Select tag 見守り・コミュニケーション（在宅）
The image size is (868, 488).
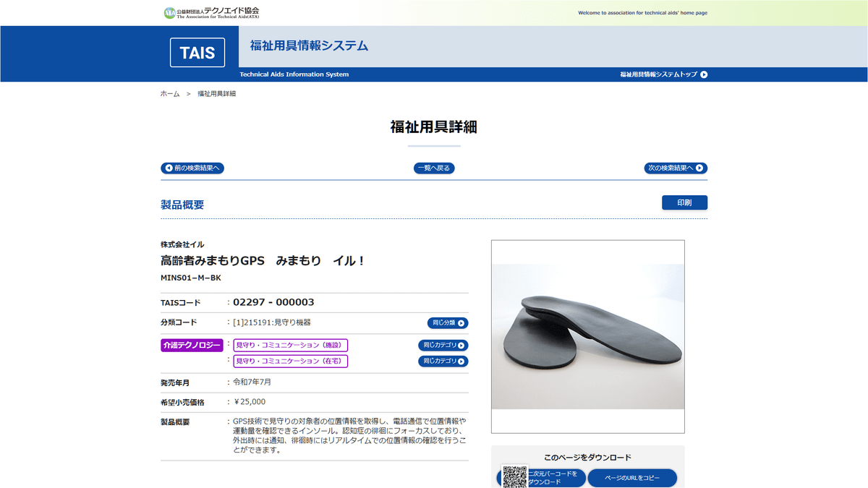point(291,361)
